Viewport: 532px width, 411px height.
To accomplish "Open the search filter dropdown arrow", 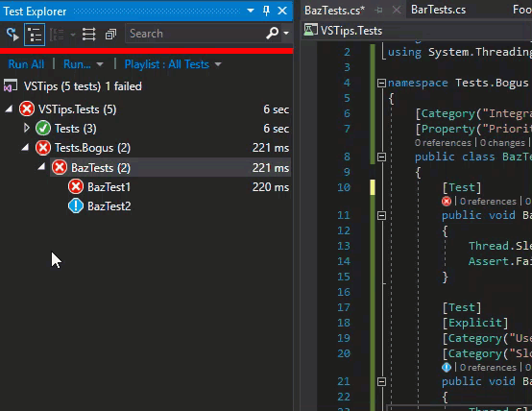I will (x=286, y=34).
